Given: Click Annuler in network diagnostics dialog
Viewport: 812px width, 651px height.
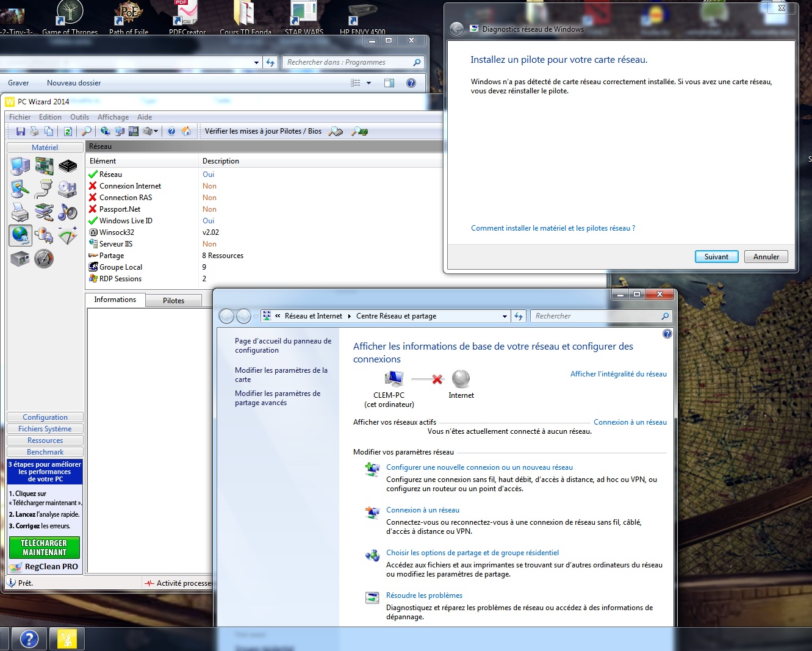Looking at the screenshot, I should coord(766,257).
